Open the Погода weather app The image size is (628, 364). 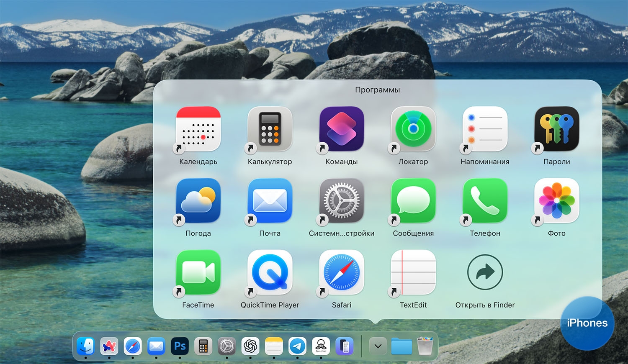coord(198,201)
